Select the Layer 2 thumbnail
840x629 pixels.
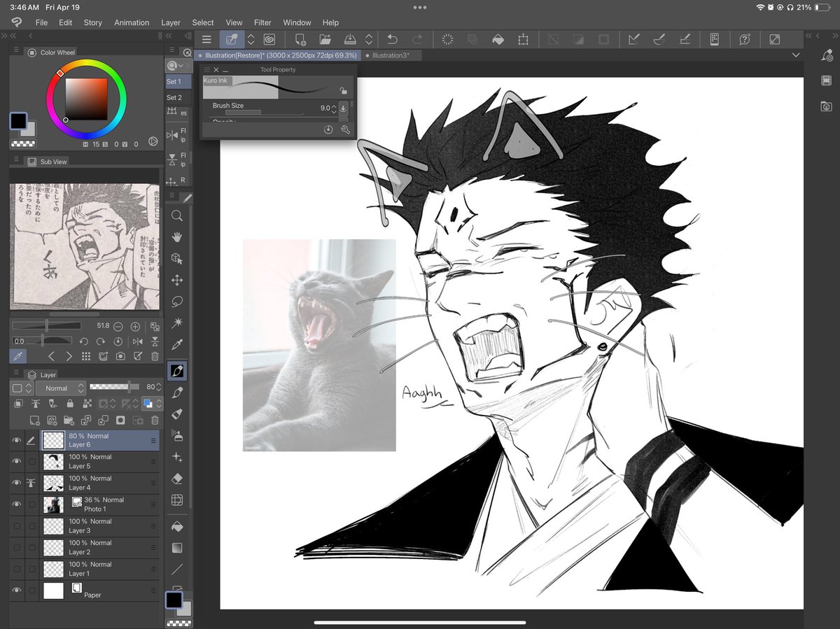coord(53,547)
